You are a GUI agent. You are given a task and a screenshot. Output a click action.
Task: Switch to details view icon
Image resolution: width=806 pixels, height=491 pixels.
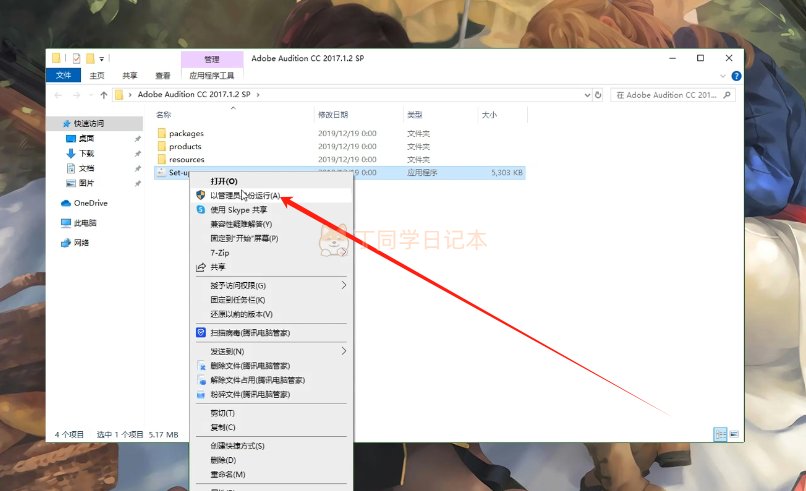point(720,434)
